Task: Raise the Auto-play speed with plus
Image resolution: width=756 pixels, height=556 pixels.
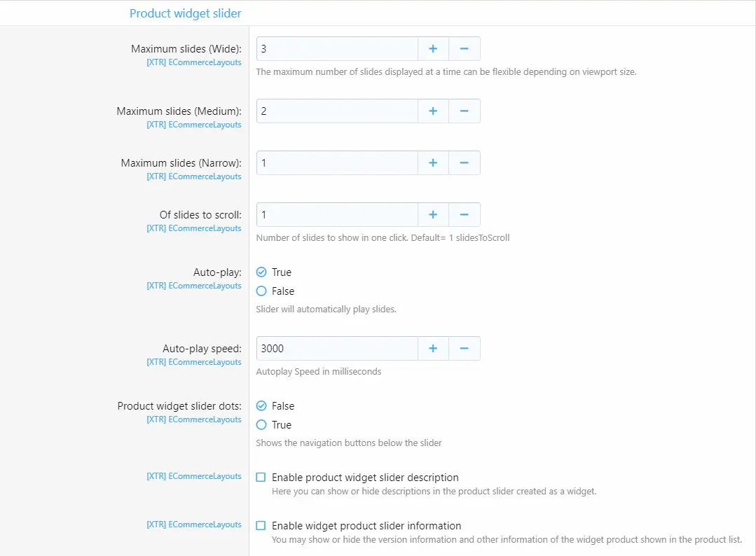Action: [x=433, y=349]
